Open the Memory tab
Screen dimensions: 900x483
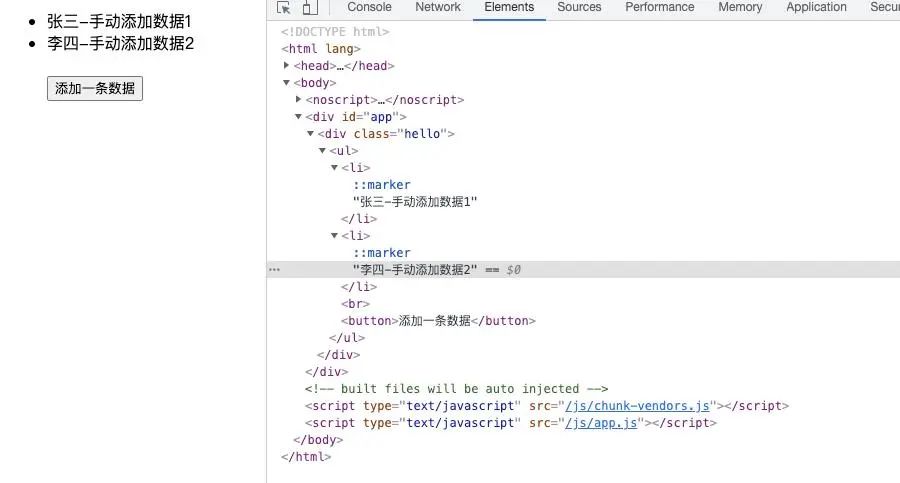740,7
